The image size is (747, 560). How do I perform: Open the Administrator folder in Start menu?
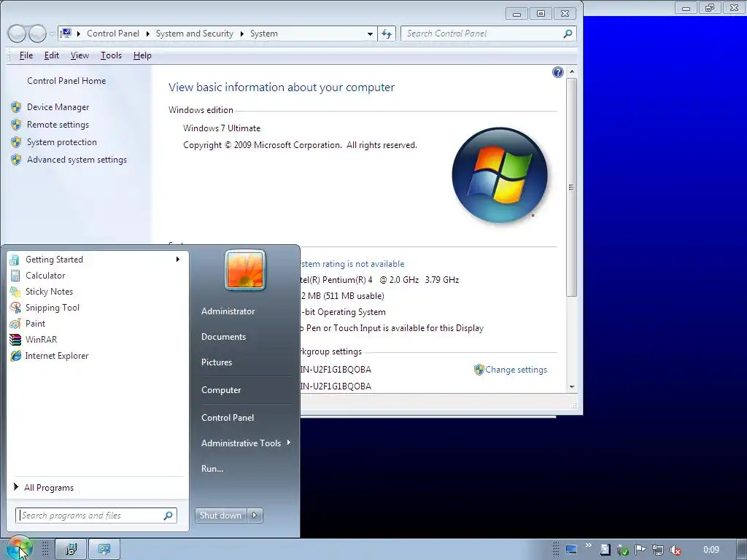[x=228, y=311]
